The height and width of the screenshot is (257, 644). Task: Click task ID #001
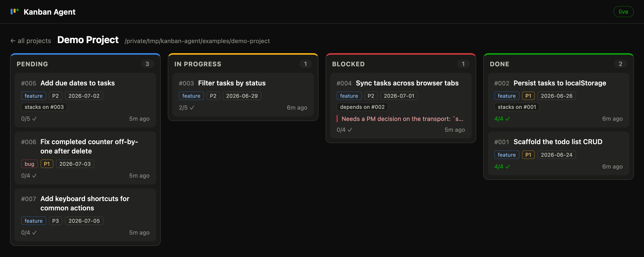(x=502, y=142)
